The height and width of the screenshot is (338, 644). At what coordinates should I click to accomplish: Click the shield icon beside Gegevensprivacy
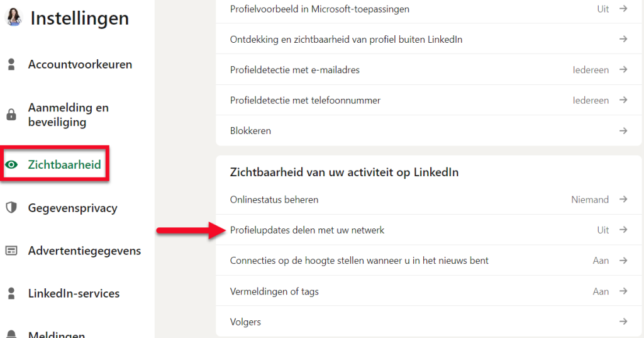tap(11, 208)
